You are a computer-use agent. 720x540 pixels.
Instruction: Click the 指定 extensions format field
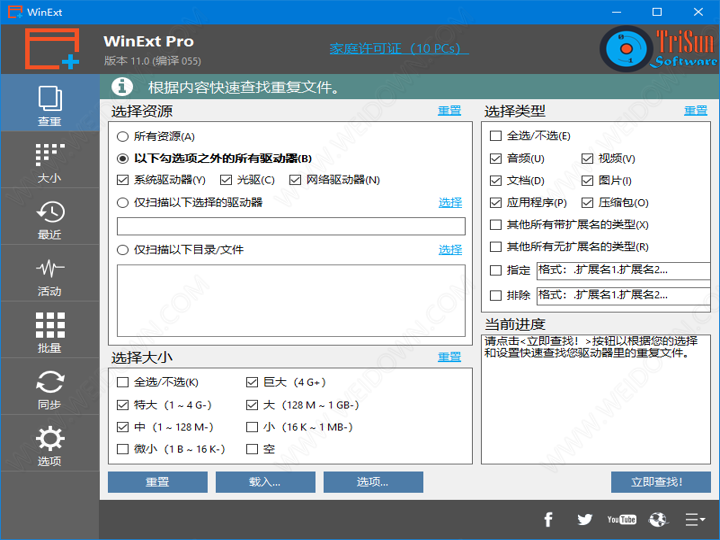pyautogui.click(x=623, y=270)
